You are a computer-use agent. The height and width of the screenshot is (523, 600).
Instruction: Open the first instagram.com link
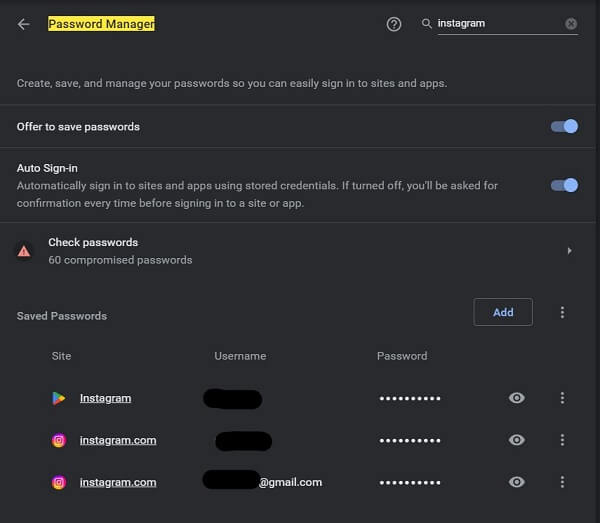point(118,440)
